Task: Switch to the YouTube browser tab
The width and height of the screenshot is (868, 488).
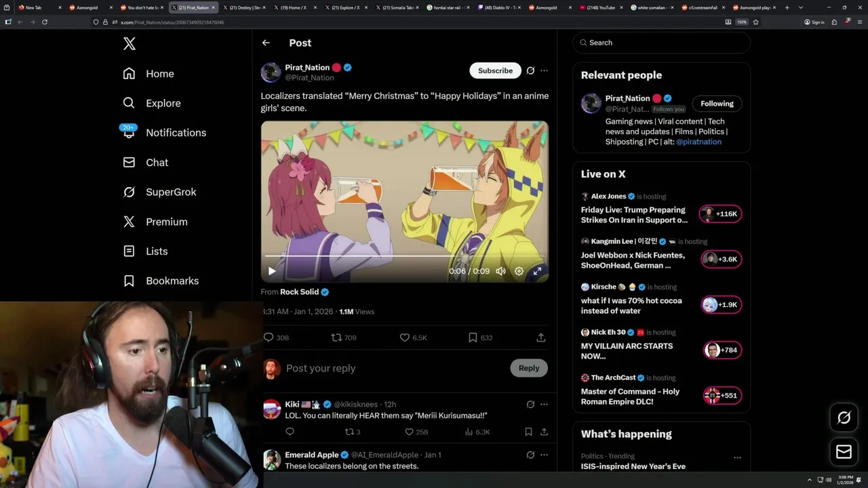Action: click(601, 7)
